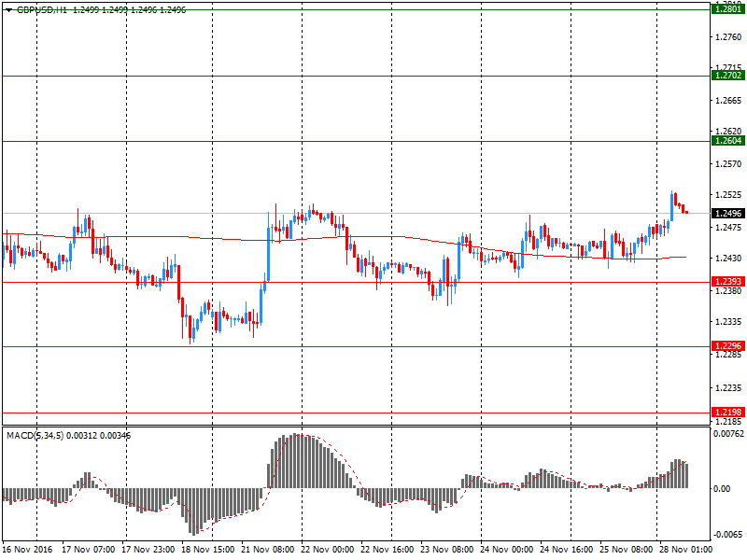
Task: Select the 1.2665 price scale value
Action: pos(729,101)
